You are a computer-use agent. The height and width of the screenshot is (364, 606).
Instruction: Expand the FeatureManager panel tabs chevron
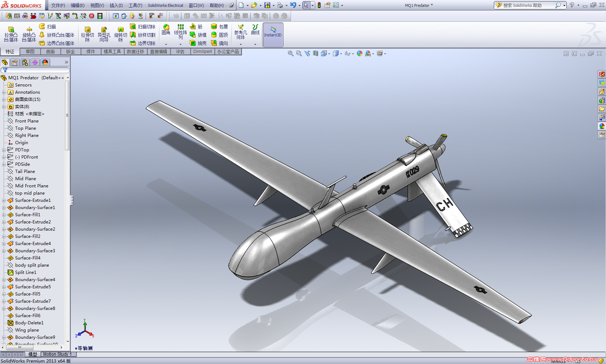[66, 62]
